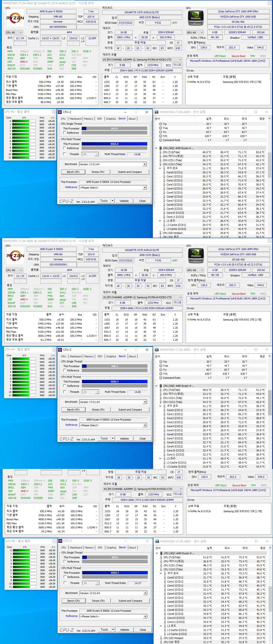Click the CPU-Z title icon of the 646.3 score window

pyautogui.click(x=60, y=350)
